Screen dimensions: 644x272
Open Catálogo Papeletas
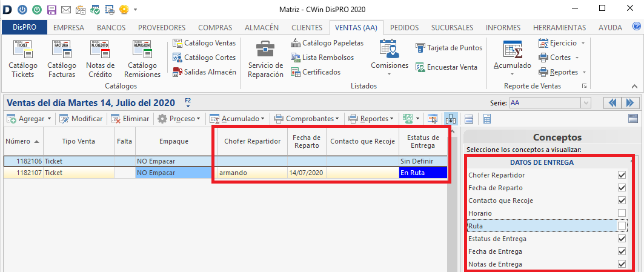(327, 43)
